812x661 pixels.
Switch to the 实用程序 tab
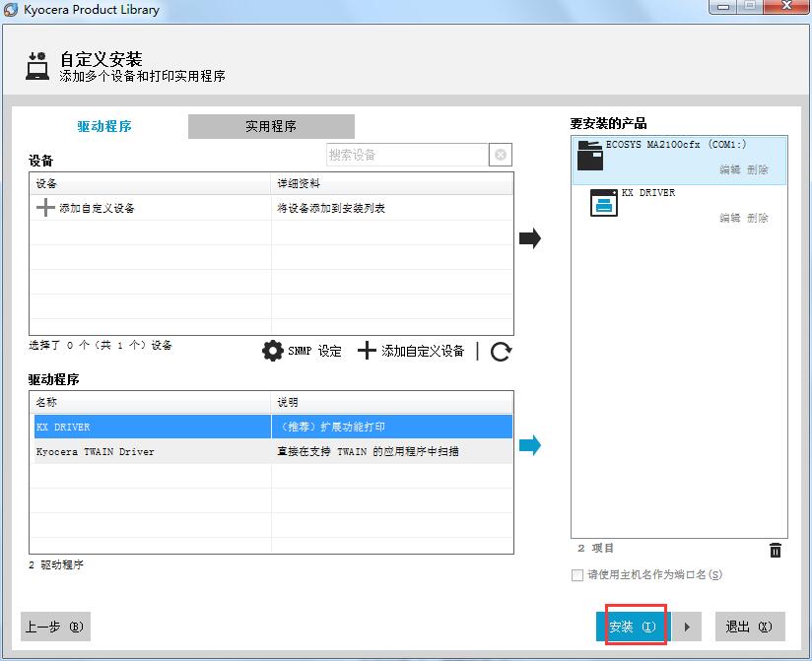[x=271, y=126]
